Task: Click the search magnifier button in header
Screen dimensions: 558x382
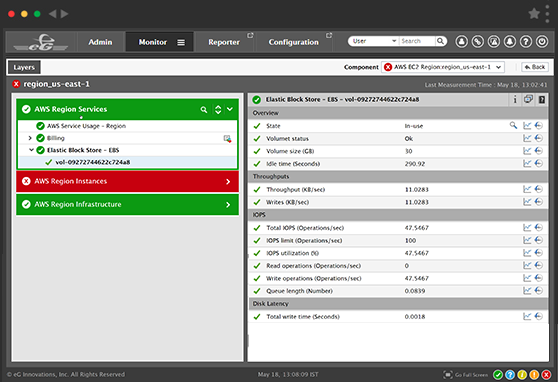Action: 440,41
